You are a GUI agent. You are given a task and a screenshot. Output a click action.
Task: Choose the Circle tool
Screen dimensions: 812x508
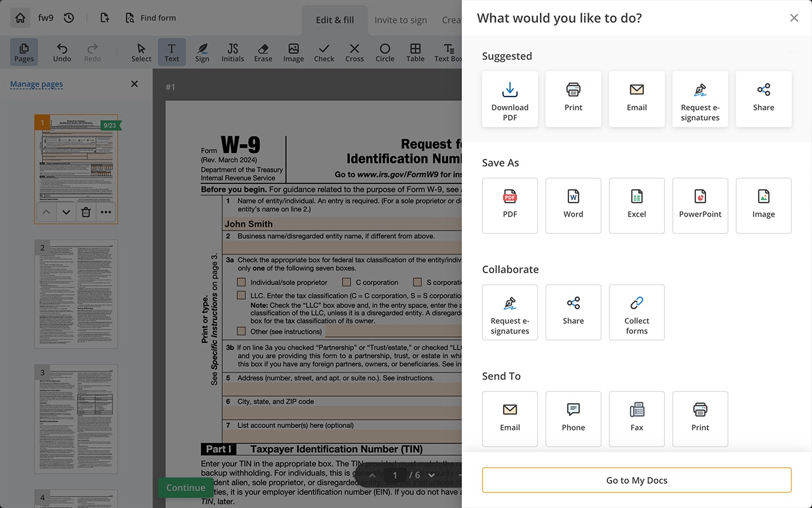pos(385,52)
